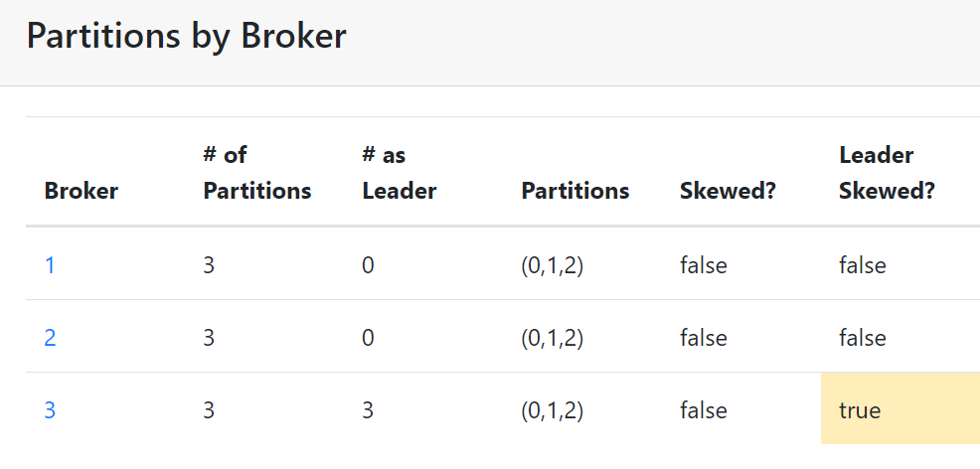This screenshot has height=469, width=980.
Task: Open broker 3 link
Action: [x=50, y=410]
